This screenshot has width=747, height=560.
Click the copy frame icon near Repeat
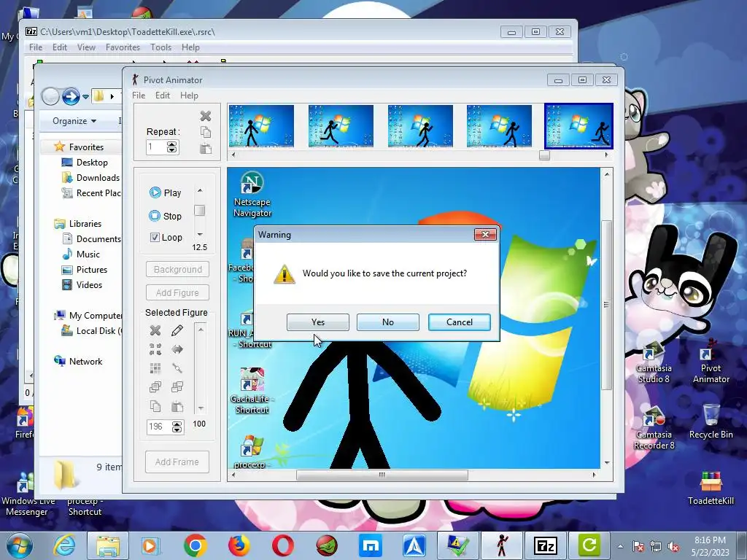(x=206, y=133)
